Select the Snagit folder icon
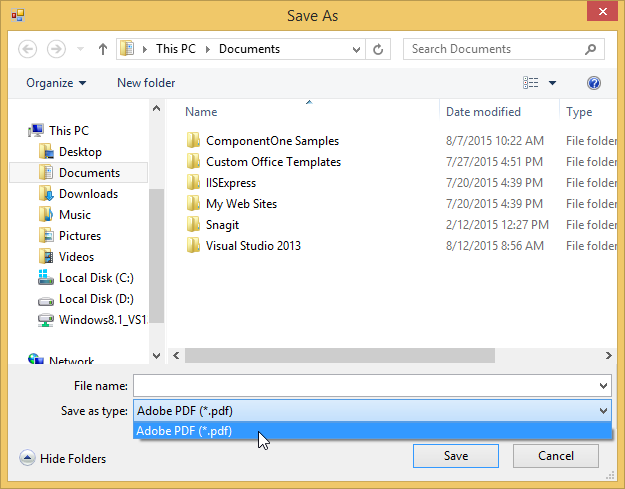Viewport: 625px width, 489px height. point(194,225)
